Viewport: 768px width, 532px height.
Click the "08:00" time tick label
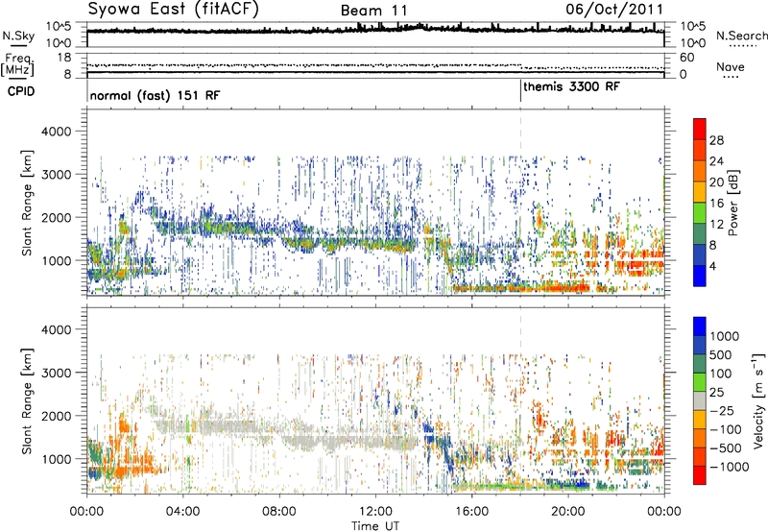(279, 512)
